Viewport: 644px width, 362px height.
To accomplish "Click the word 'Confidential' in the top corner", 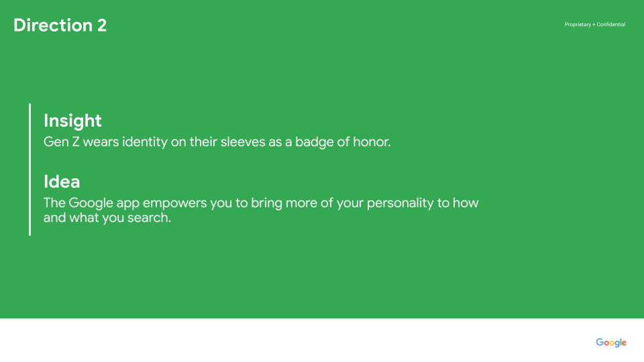I will click(x=611, y=25).
